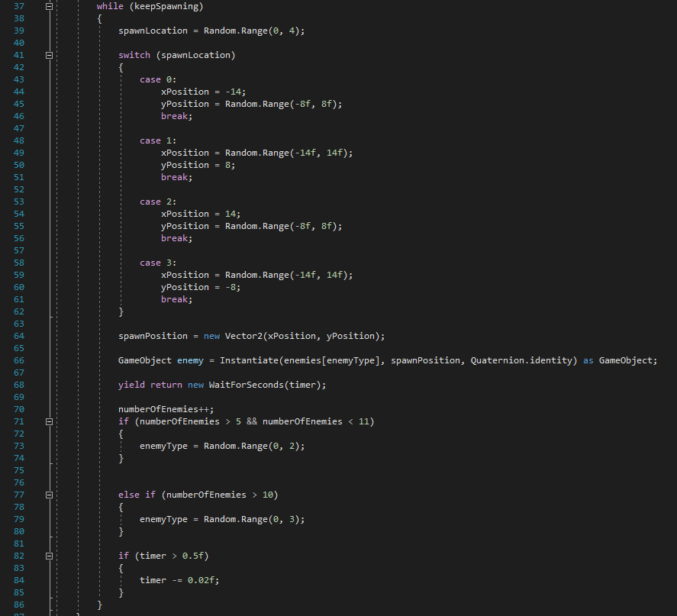This screenshot has height=616, width=677.
Task: Click the numberOfEnemies++ statement
Action: [x=160, y=409]
